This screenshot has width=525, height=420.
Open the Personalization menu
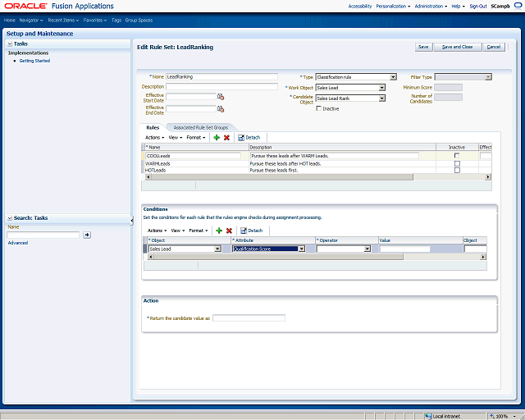pos(393,6)
